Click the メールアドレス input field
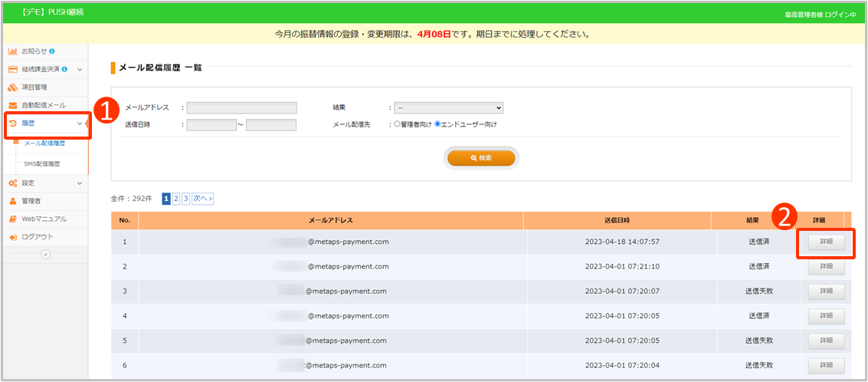The width and height of the screenshot is (868, 382). coord(241,107)
